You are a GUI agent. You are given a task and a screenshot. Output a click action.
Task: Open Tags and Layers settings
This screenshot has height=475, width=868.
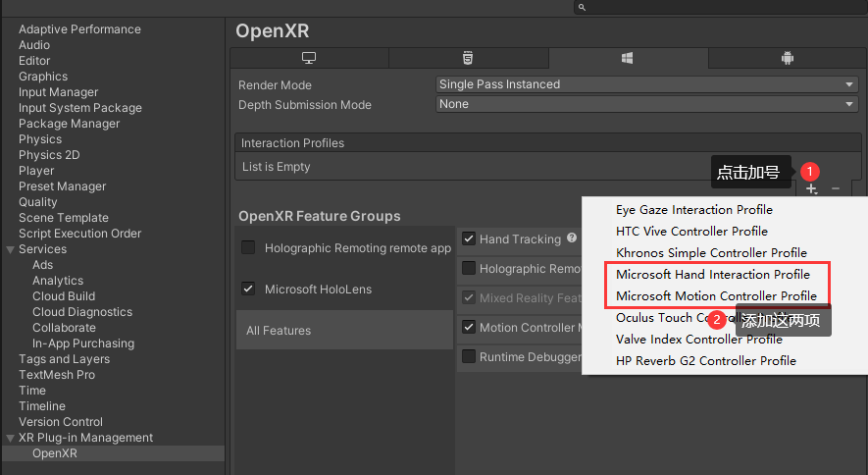pyautogui.click(x=64, y=359)
